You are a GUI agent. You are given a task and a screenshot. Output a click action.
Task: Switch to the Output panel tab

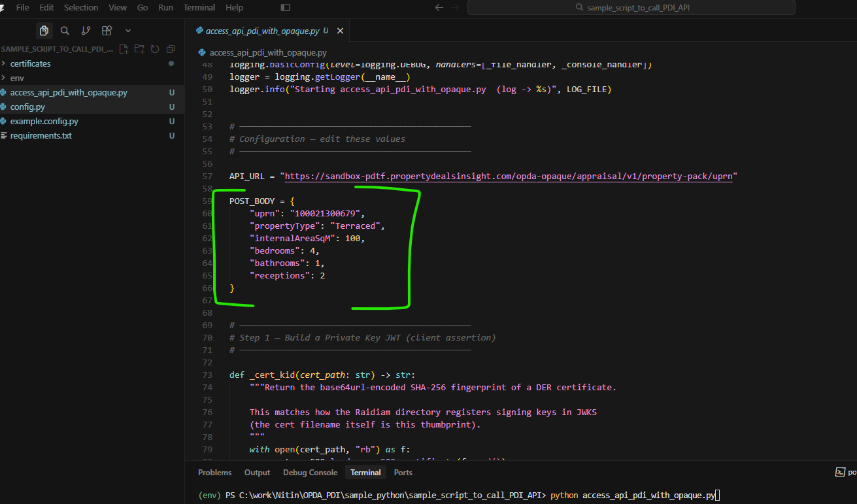tap(257, 472)
